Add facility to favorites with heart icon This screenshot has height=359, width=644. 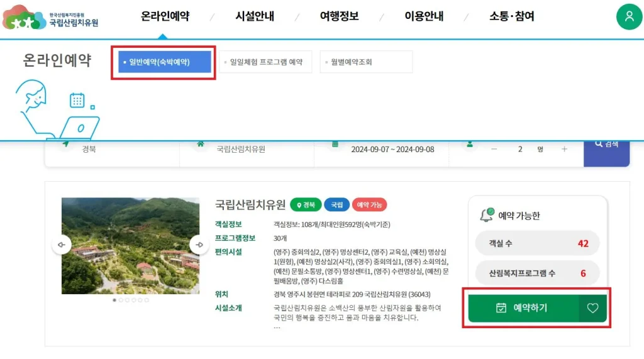coord(592,308)
